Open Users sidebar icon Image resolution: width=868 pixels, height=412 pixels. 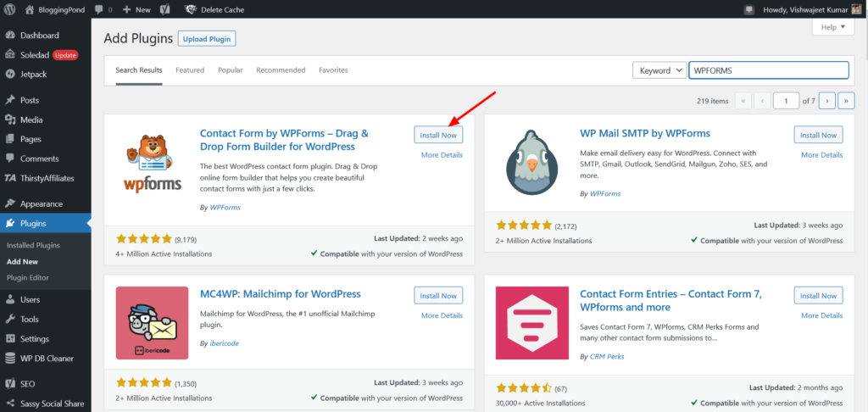[x=10, y=299]
